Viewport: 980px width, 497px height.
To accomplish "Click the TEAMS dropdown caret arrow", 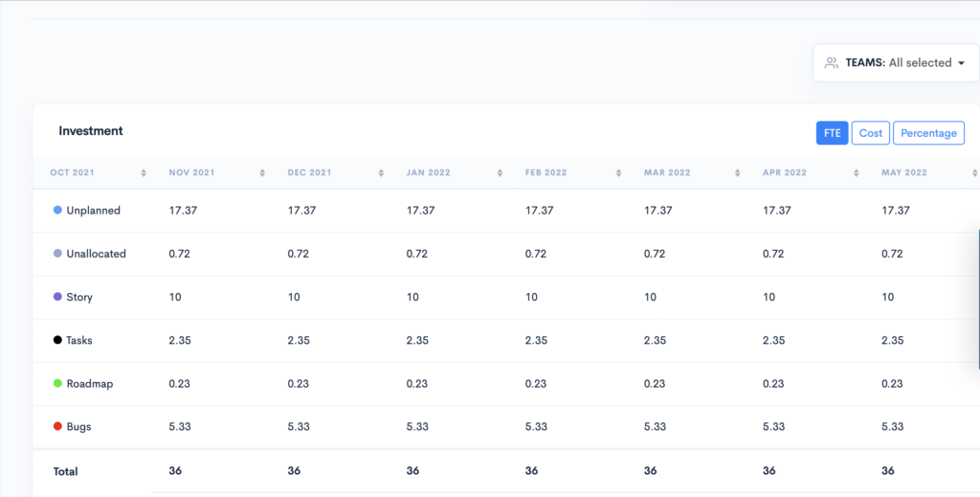I will pyautogui.click(x=961, y=63).
